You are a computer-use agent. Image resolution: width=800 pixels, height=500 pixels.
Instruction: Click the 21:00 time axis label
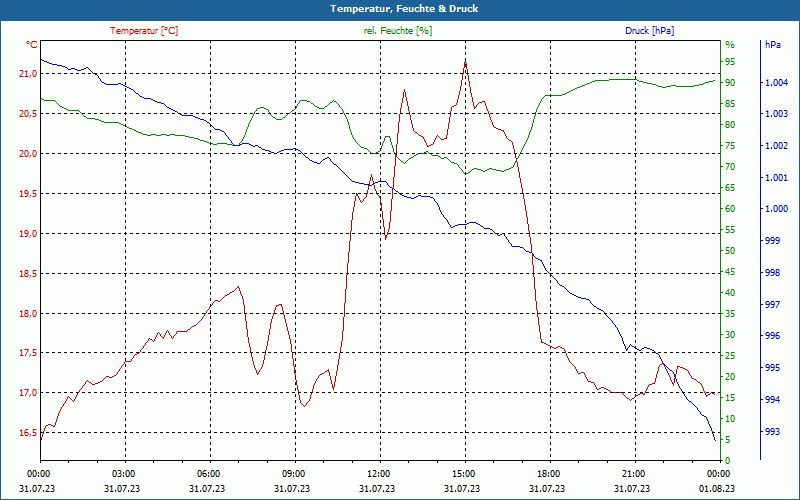[635, 473]
